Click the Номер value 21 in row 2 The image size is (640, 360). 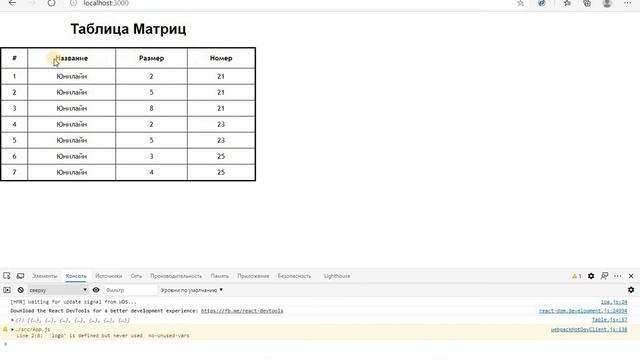221,92
